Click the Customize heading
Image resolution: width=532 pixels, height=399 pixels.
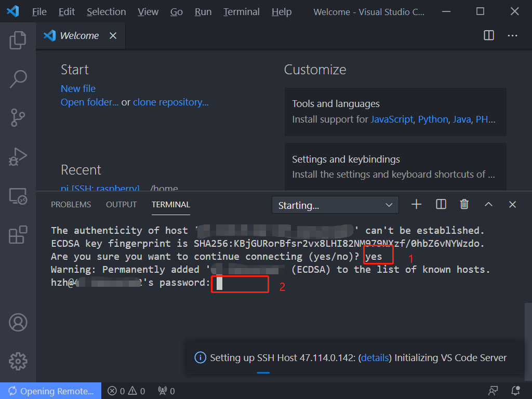[315, 70]
